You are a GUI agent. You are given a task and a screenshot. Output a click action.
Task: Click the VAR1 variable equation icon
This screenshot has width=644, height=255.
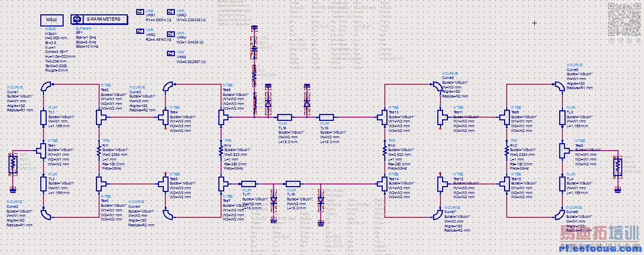coord(140,11)
